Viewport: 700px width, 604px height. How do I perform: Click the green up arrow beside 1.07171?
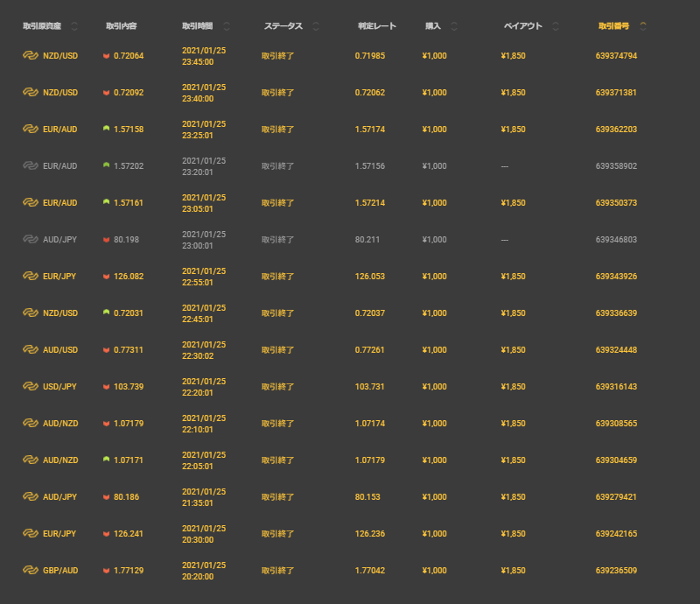(x=106, y=460)
